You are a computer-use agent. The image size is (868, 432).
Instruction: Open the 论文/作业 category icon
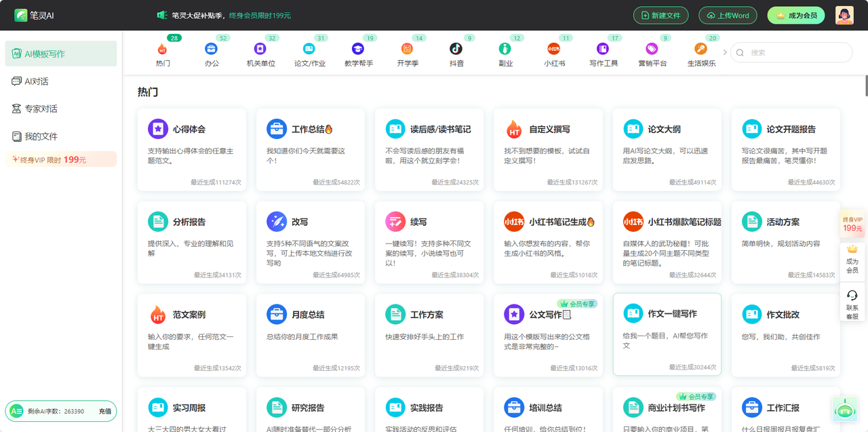pyautogui.click(x=309, y=49)
